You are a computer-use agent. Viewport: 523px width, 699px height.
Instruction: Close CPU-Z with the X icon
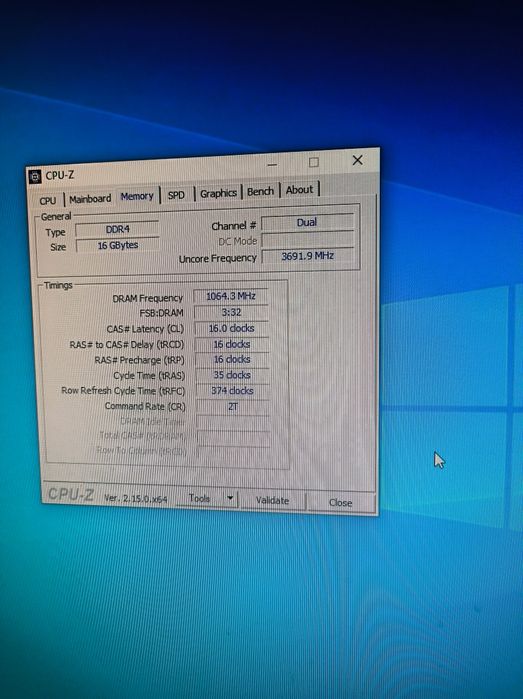(357, 160)
